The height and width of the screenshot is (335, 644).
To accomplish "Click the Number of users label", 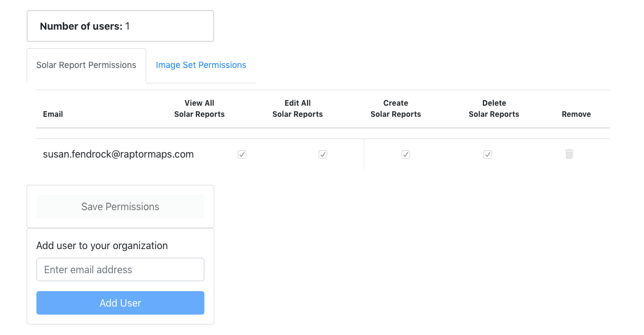I will click(81, 26).
